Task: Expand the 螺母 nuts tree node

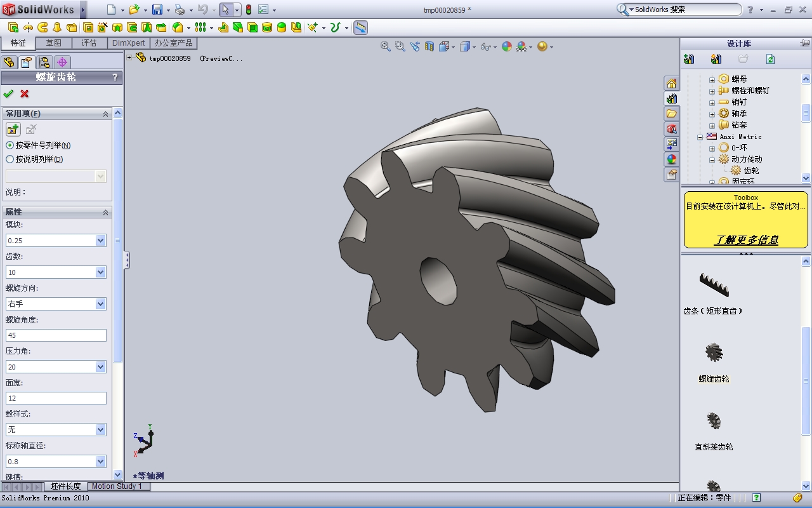Action: (x=712, y=80)
